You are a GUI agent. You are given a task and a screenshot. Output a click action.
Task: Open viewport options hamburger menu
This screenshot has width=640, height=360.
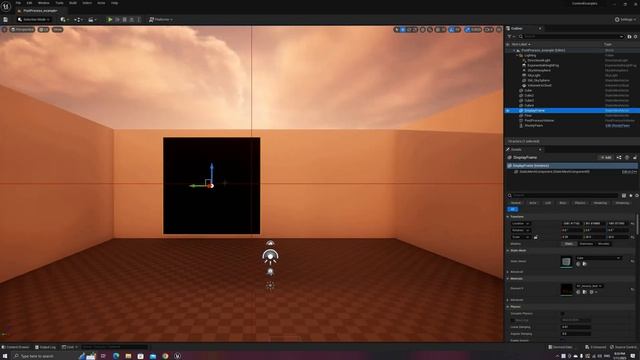(4, 30)
